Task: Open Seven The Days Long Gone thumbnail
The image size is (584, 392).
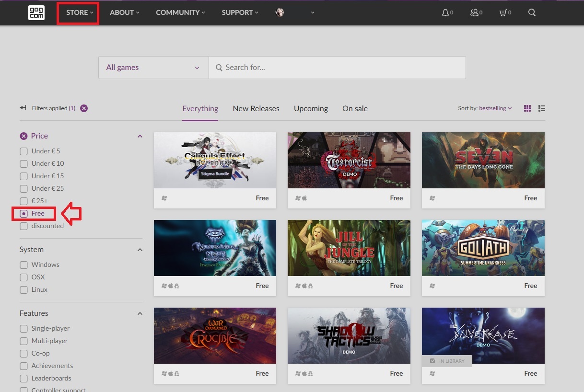Action: (x=483, y=160)
